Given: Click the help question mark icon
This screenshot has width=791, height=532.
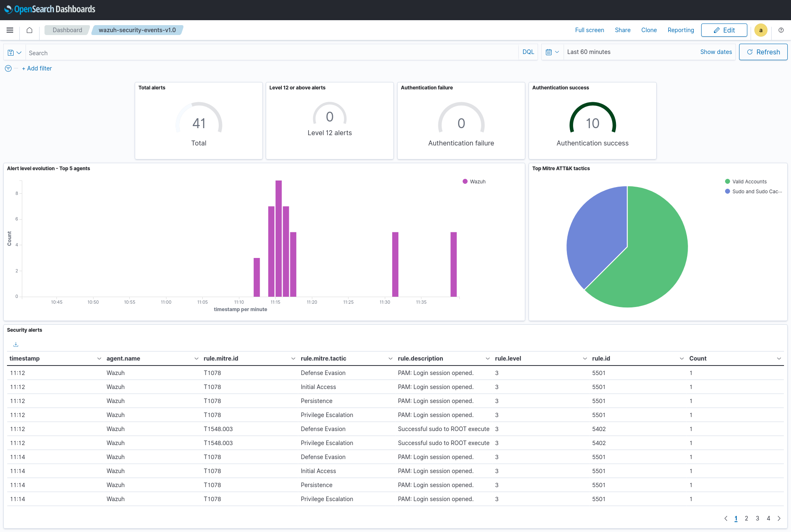Looking at the screenshot, I should click(781, 30).
